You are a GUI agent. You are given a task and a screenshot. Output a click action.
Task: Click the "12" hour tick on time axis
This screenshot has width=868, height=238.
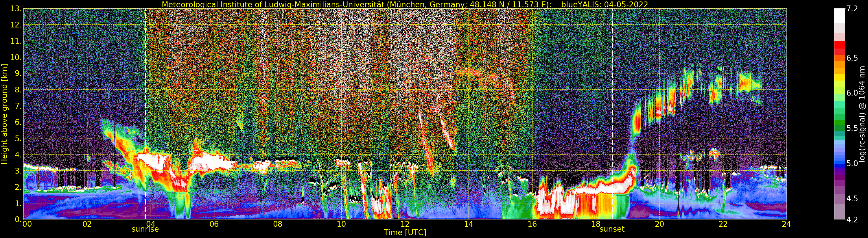[405, 224]
